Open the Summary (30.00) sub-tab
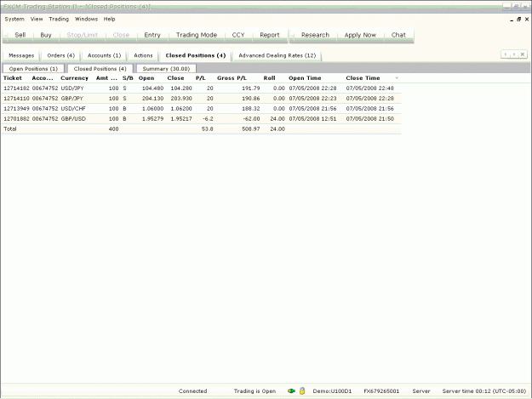 click(x=166, y=69)
